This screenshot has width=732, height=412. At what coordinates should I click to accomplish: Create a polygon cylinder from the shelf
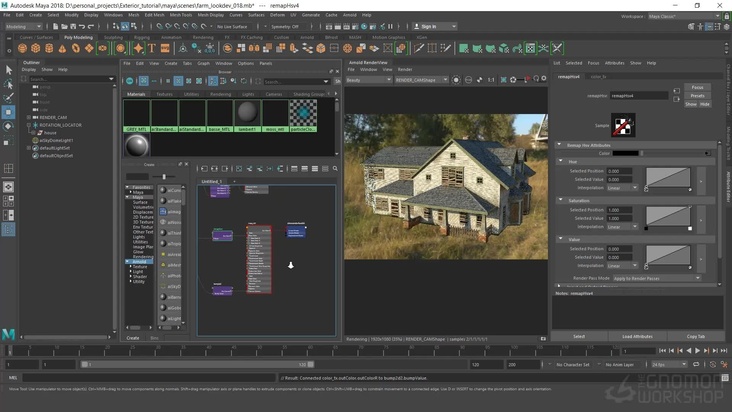click(49, 48)
